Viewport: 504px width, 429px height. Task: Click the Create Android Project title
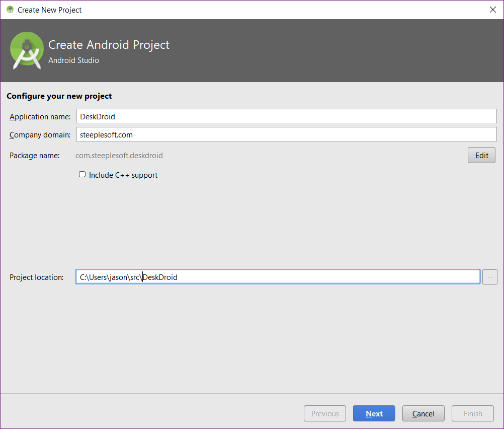click(x=109, y=45)
